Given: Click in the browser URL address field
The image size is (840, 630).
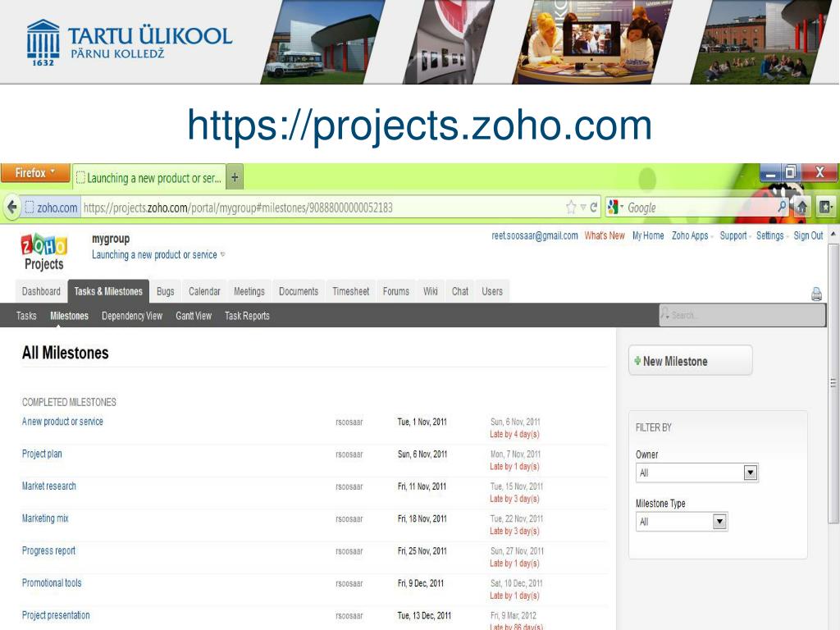Looking at the screenshot, I should click(x=322, y=208).
